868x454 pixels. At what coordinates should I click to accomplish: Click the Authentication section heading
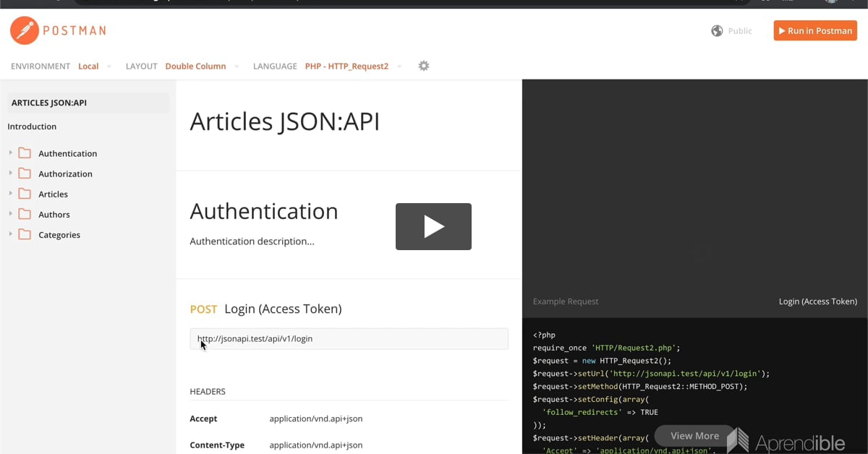264,211
